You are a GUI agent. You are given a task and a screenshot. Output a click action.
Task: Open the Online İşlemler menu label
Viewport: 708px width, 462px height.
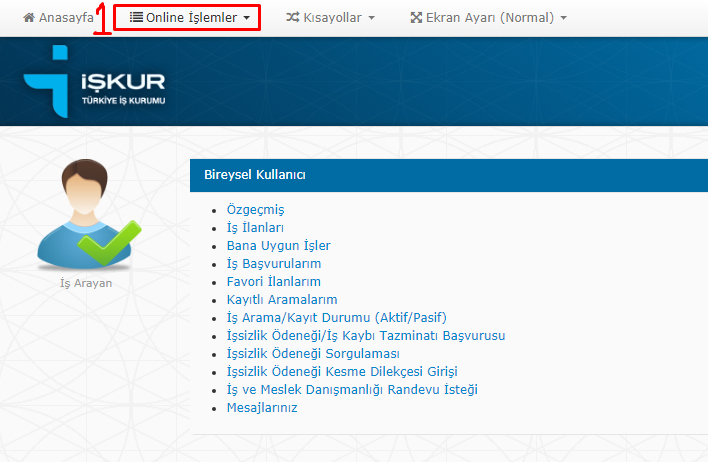[191, 18]
